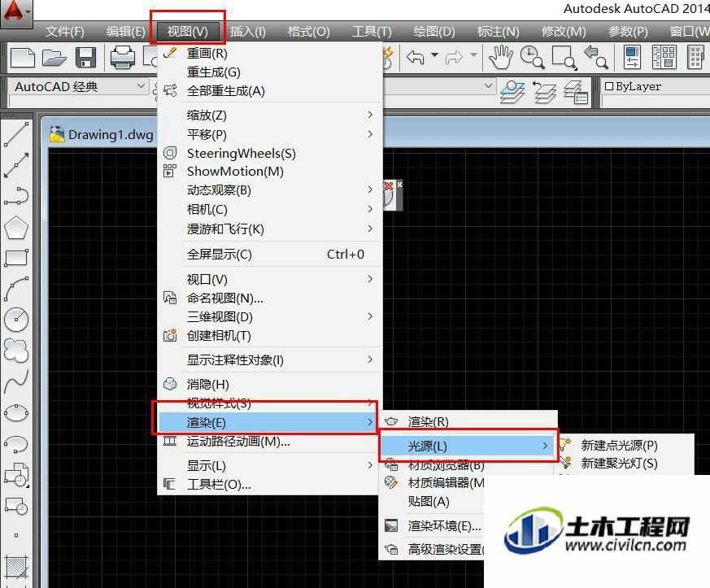The image size is (710, 588).
Task: Select the Ellipse Arc tool
Action: [16, 444]
